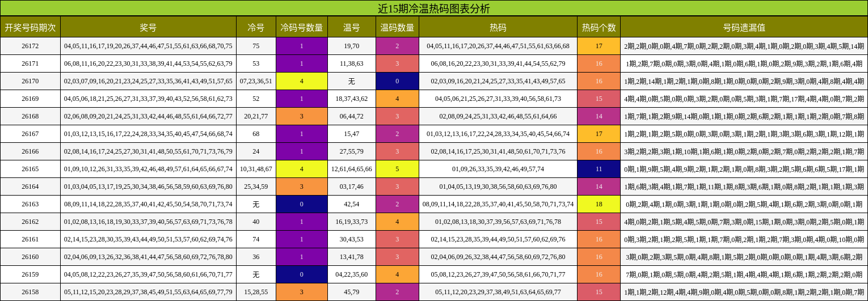Screen dimensions: 868x301
Task: Click draw period 26162
Action: [30, 222]
